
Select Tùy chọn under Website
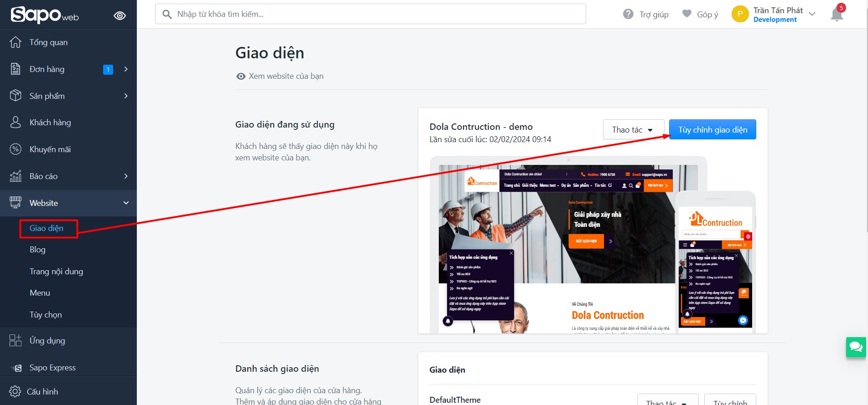pos(46,315)
